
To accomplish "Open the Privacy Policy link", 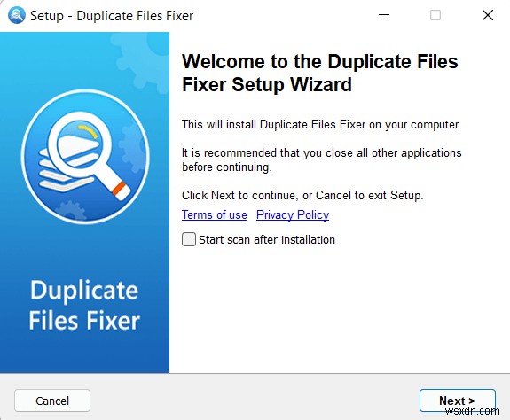I will pos(293,215).
